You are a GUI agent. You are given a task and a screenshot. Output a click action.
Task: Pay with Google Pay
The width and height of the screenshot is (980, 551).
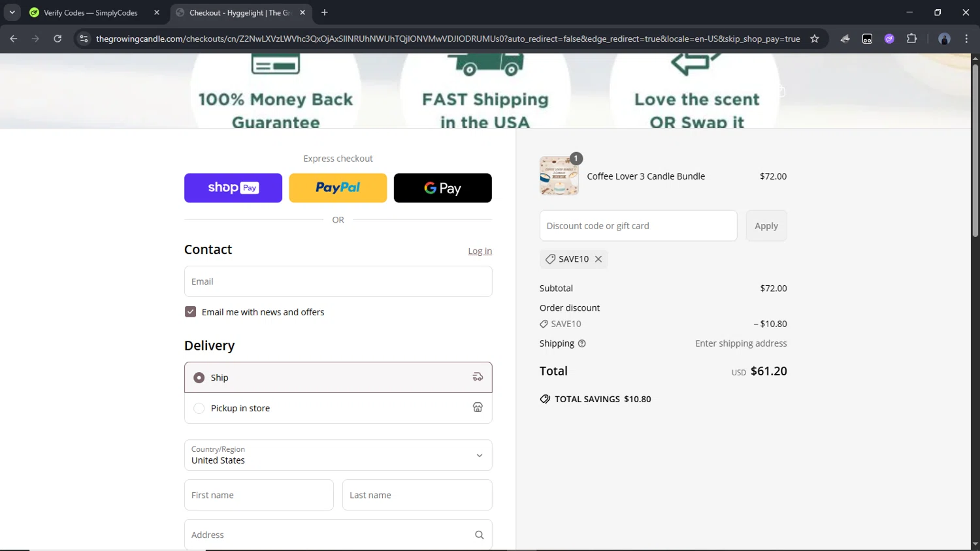point(443,188)
